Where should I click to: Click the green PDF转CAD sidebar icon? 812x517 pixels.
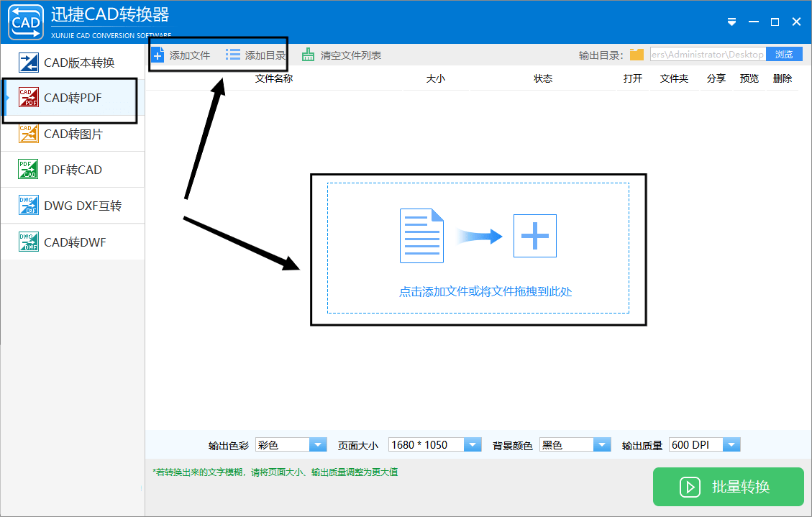pyautogui.click(x=28, y=169)
